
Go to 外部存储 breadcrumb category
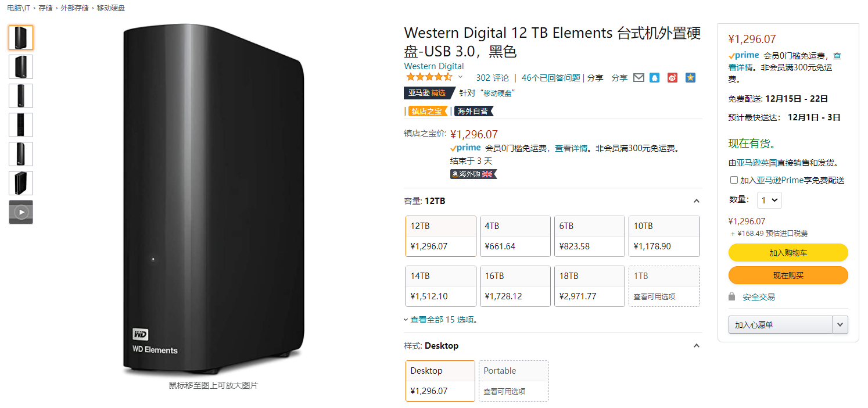pos(75,8)
